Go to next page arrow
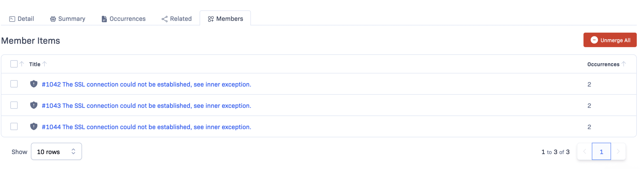This screenshot has width=644, height=169. [618, 152]
